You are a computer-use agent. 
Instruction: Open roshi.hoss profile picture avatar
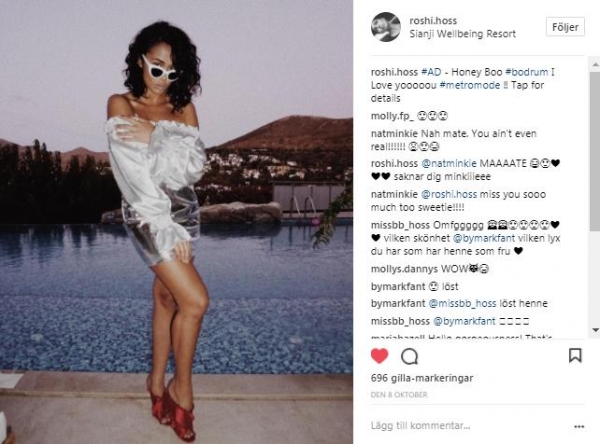click(x=386, y=27)
